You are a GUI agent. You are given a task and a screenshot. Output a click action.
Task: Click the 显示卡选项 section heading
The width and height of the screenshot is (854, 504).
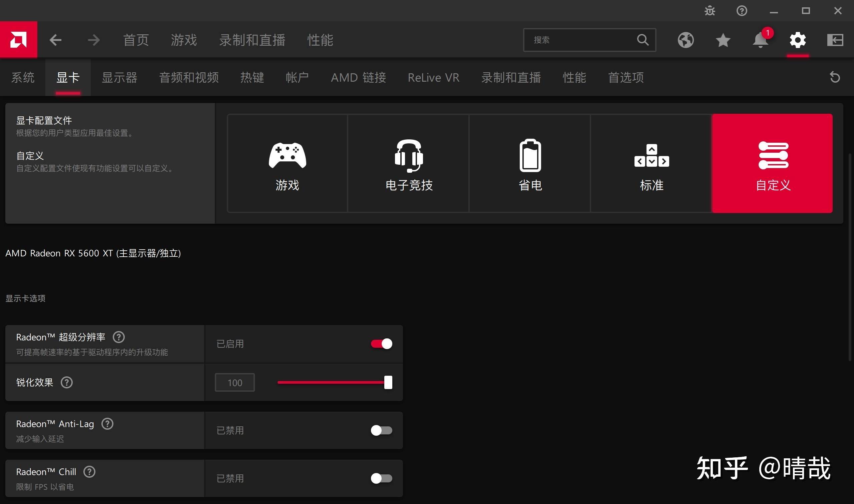coord(25,298)
